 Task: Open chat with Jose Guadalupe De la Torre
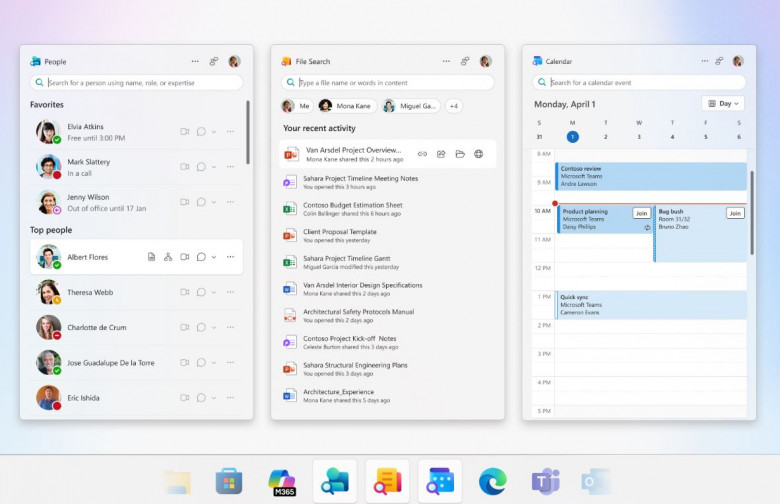201,363
